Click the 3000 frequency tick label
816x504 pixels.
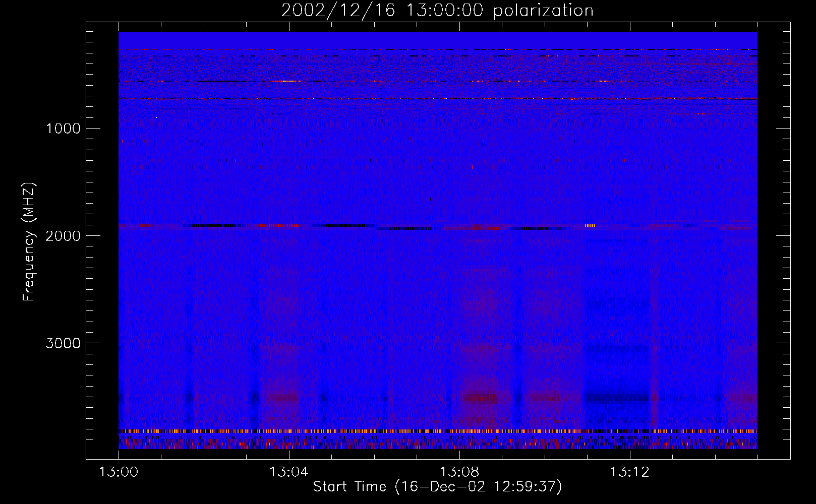coord(63,343)
